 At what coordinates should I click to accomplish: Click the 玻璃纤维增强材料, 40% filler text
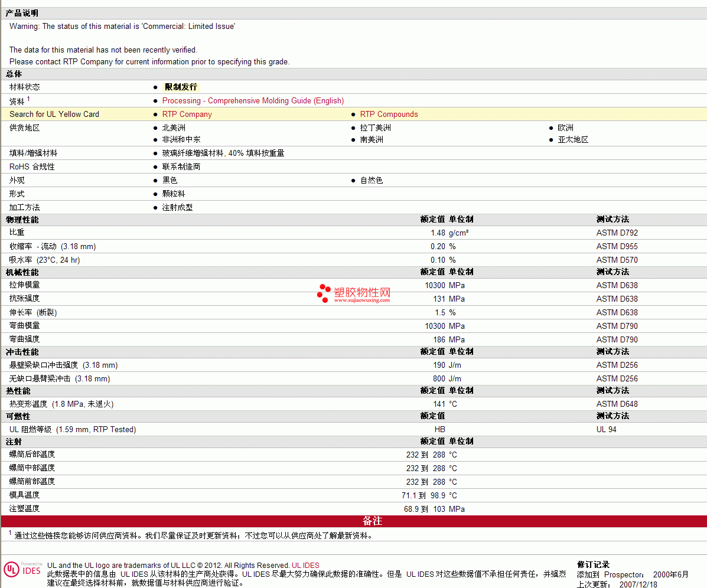(223, 153)
